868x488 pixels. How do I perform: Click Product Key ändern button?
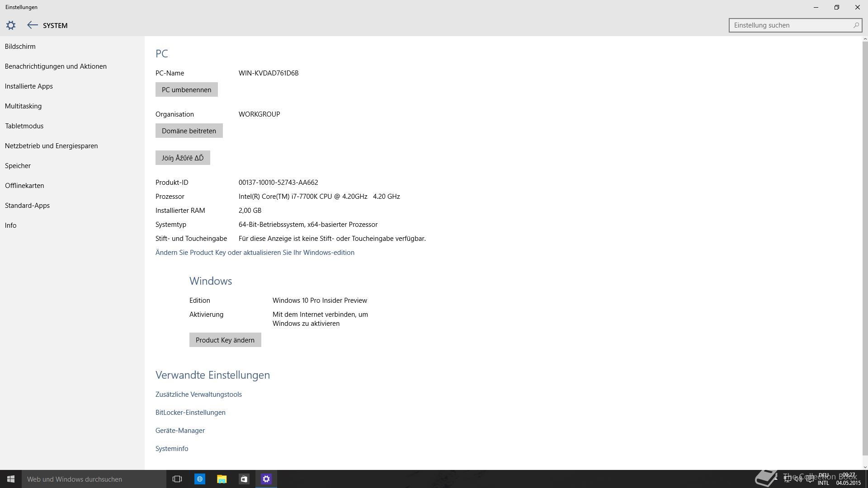click(225, 340)
